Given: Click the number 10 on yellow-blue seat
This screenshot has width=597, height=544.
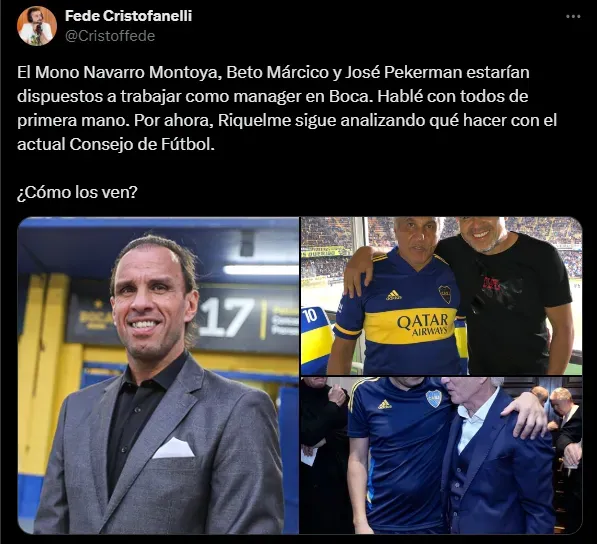Looking at the screenshot, I should point(310,316).
